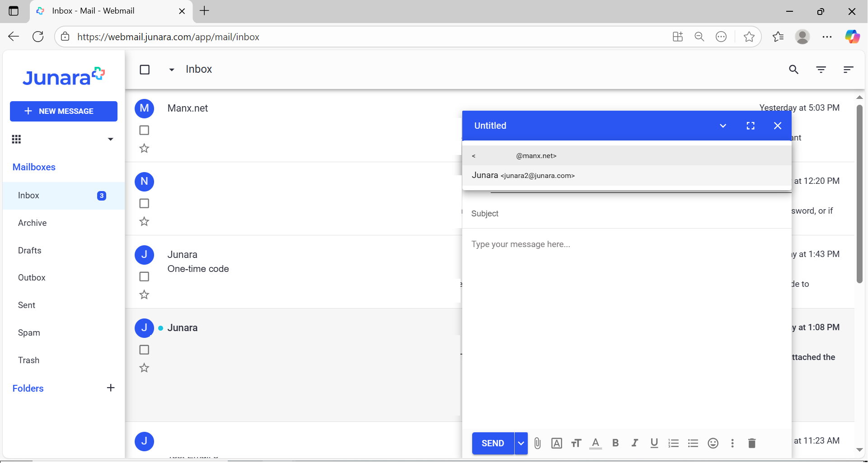Viewport: 868px width, 463px height.
Task: Expand the sidebar apps dropdown arrow
Action: (110, 139)
